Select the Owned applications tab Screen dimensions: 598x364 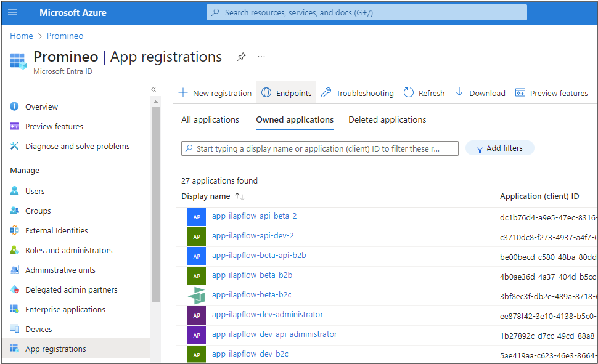[x=295, y=119]
